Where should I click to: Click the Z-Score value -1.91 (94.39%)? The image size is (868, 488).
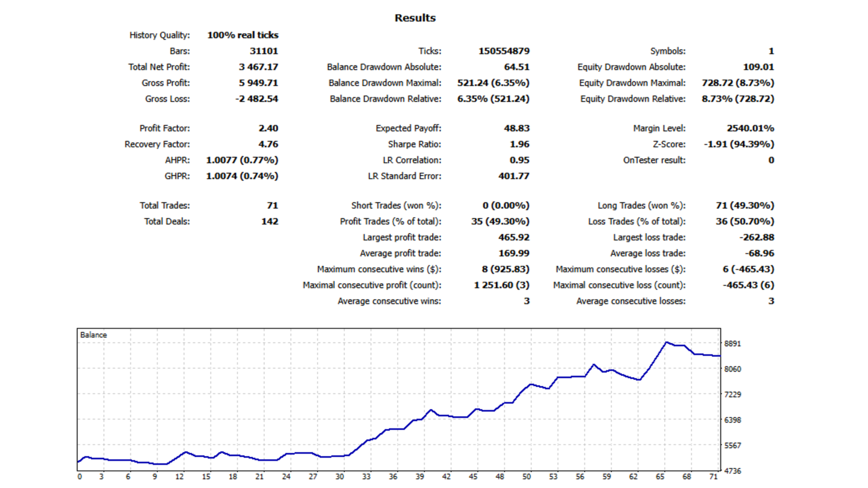pyautogui.click(x=738, y=144)
